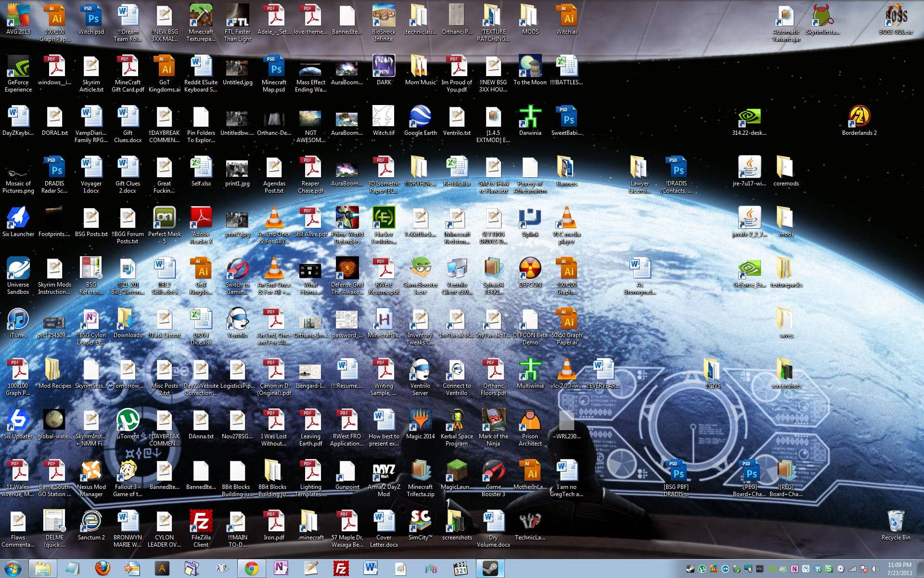This screenshot has height=578, width=924.
Task: Launch Universe Sandbox shortcut
Action: click(18, 276)
